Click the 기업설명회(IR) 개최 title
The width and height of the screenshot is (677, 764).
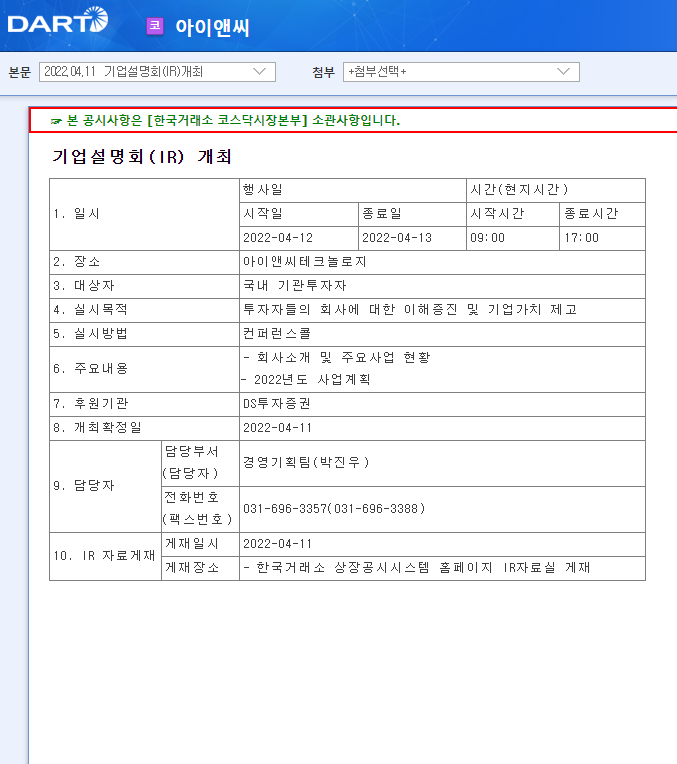point(142,157)
